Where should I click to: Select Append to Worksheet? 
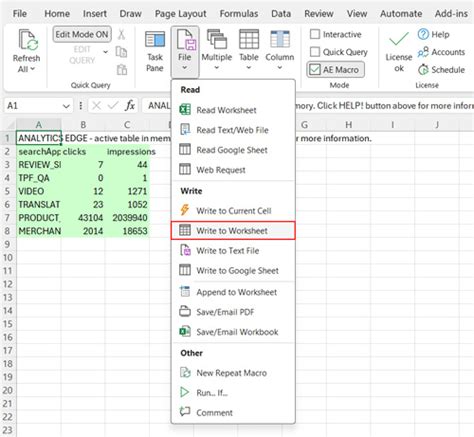pyautogui.click(x=233, y=292)
